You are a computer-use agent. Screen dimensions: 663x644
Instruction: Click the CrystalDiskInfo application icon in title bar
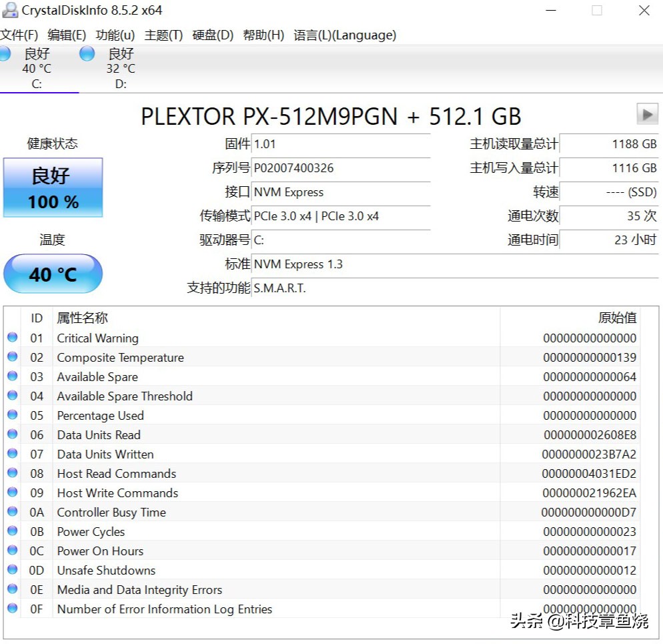coord(9,9)
